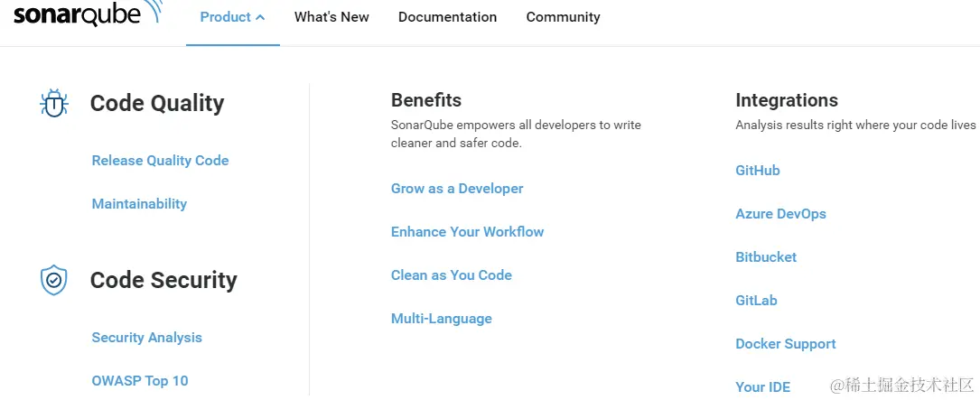The image size is (980, 400).
Task: Select the Azure DevOps integration link
Action: click(780, 214)
